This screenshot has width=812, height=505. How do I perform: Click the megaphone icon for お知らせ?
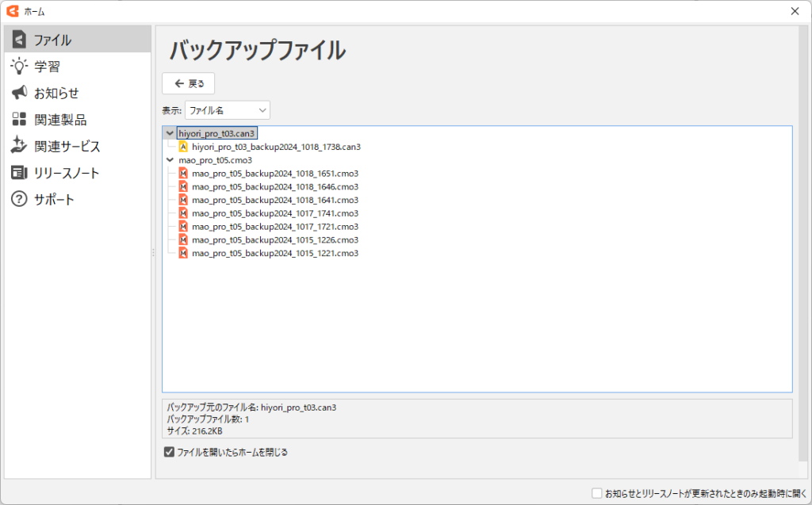click(x=19, y=93)
